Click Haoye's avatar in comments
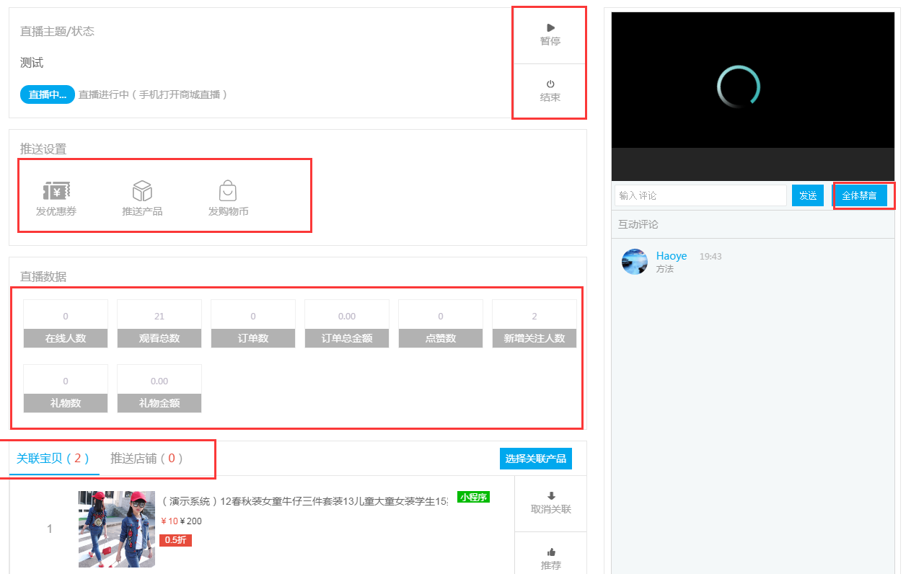The height and width of the screenshot is (574, 924). point(635,262)
